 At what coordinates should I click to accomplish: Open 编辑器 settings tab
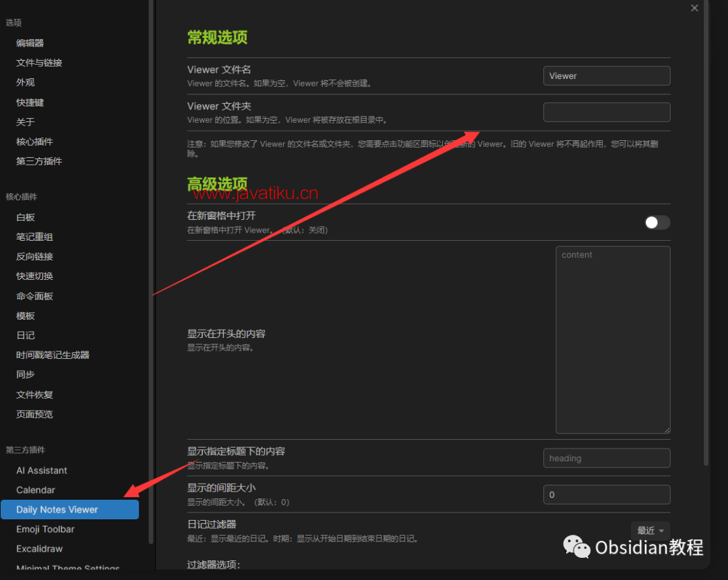(x=30, y=43)
